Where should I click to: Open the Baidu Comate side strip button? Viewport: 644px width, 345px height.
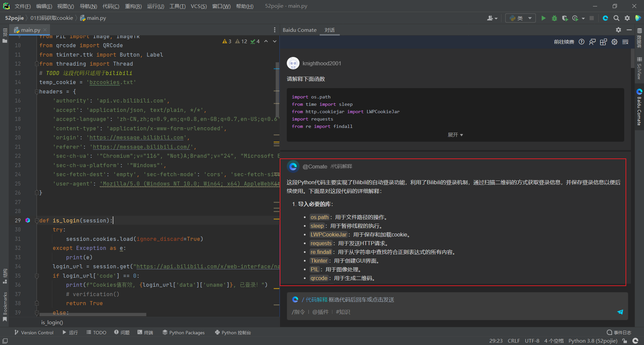[639, 107]
